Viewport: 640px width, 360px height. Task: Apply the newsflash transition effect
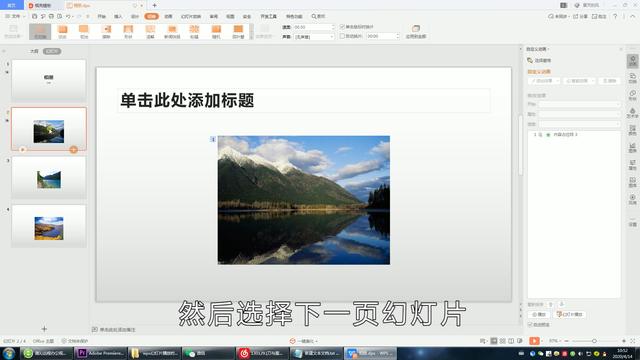(x=172, y=31)
